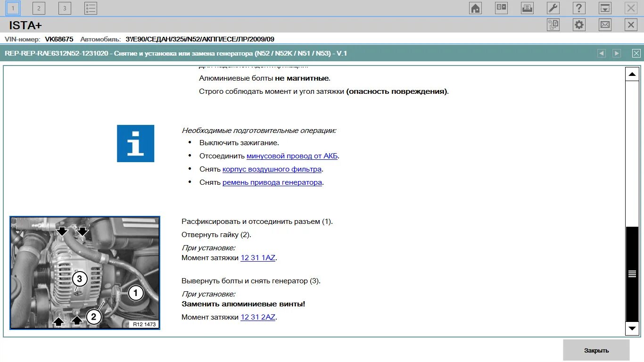The width and height of the screenshot is (644, 362).
Task: Go to previous document with left arrow
Action: [602, 53]
